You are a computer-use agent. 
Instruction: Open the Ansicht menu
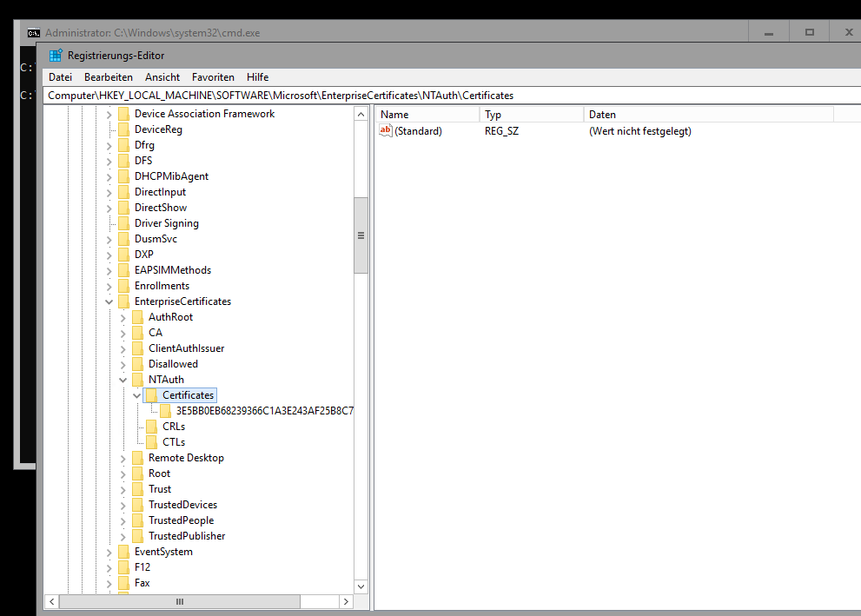pyautogui.click(x=162, y=77)
